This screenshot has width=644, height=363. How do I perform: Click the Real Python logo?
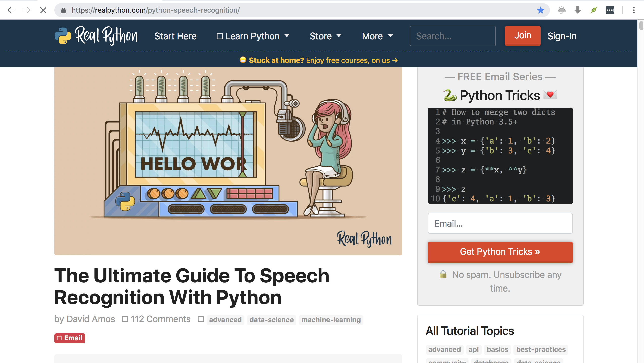(x=96, y=35)
